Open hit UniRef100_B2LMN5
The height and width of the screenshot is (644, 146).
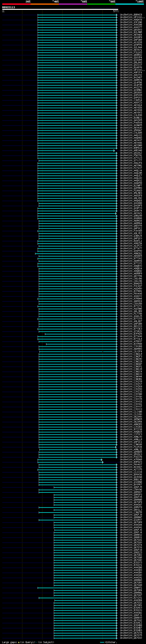click(x=131, y=32)
